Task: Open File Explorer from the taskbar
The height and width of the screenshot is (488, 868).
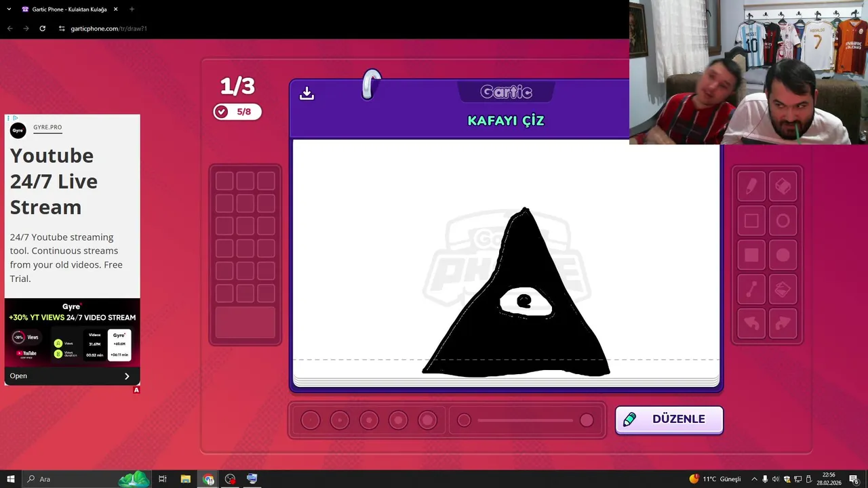Action: click(185, 479)
